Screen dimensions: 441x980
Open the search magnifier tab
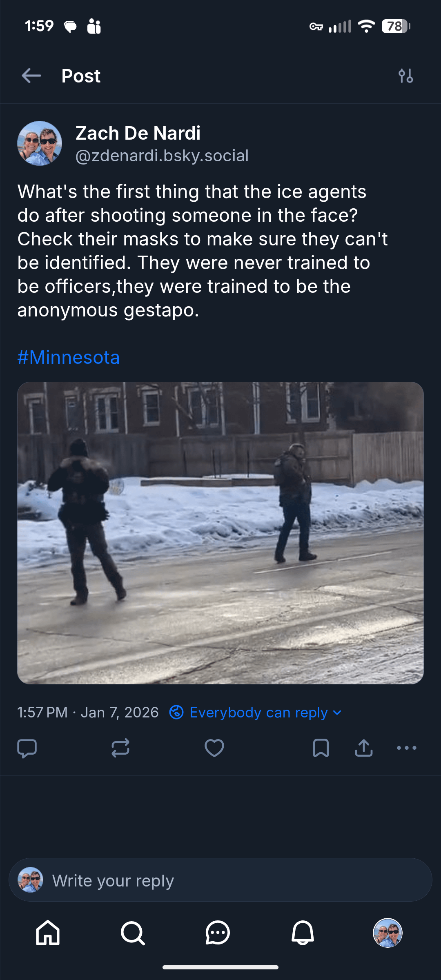133,933
